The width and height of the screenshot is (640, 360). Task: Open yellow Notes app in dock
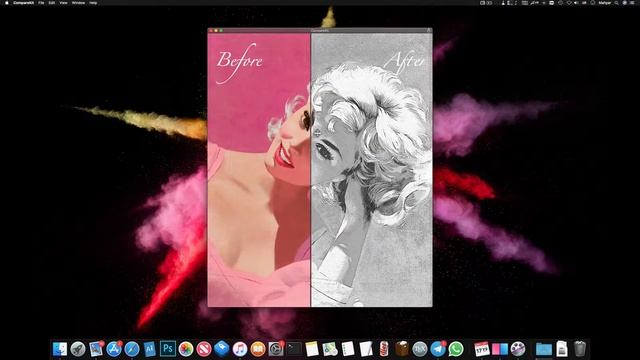[312, 349]
